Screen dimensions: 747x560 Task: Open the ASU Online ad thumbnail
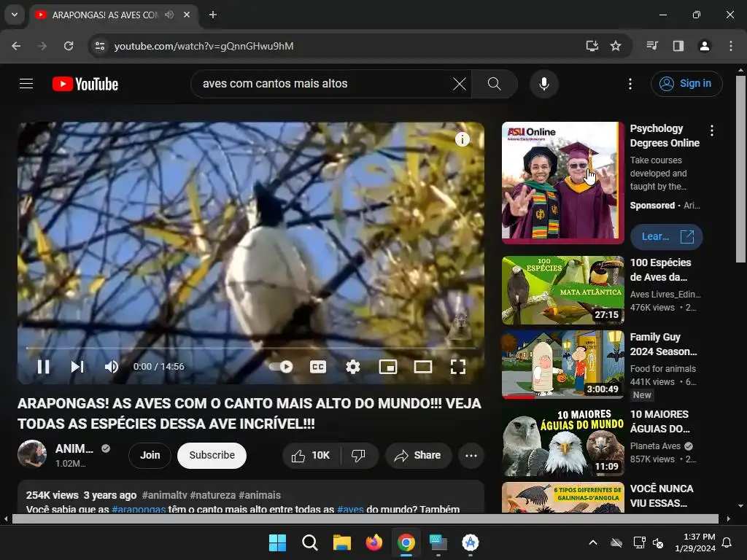pyautogui.click(x=562, y=183)
